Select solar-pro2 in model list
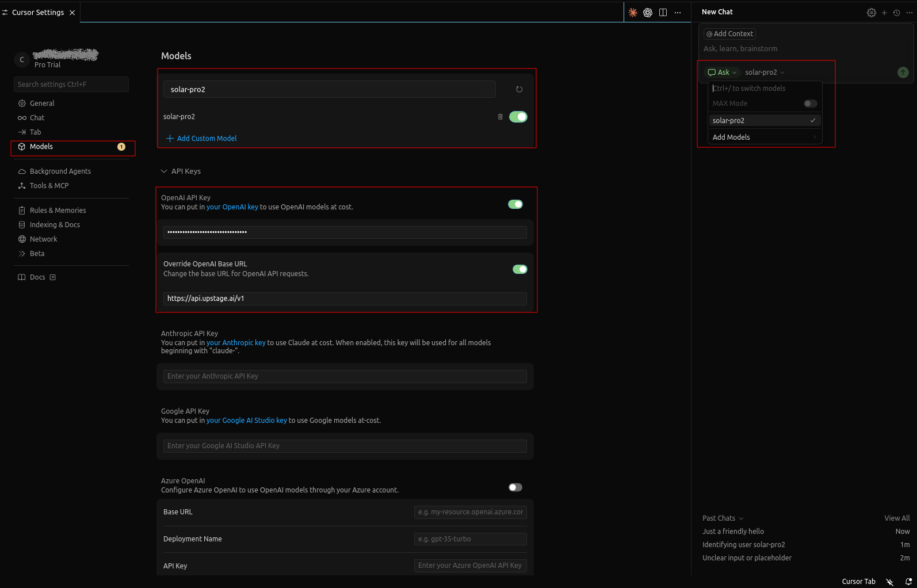This screenshot has width=917, height=588. pos(765,120)
